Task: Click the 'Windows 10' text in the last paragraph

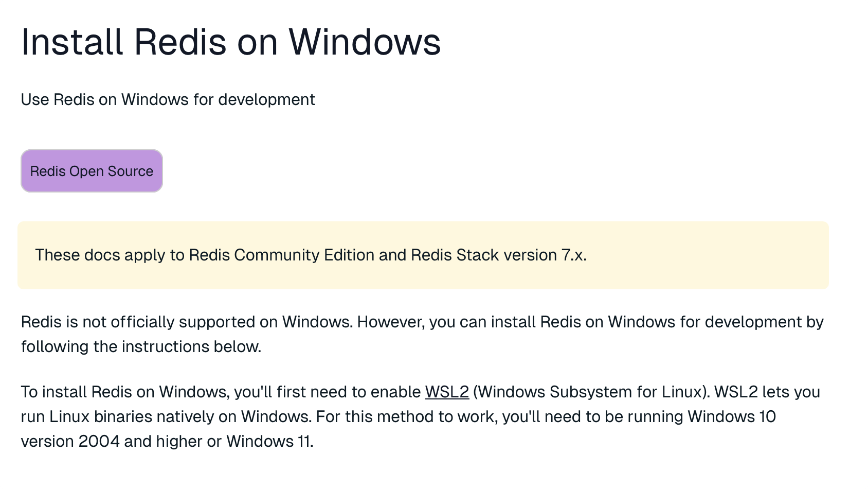Action: click(x=732, y=416)
